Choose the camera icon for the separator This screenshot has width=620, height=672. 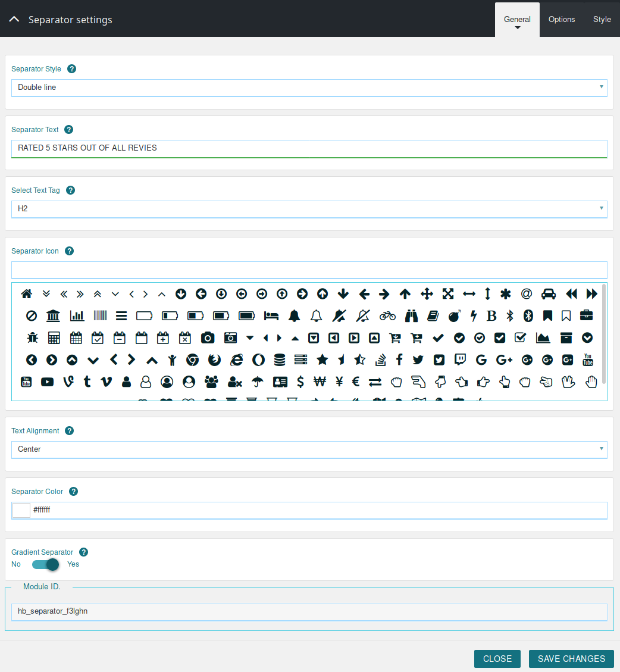point(208,337)
